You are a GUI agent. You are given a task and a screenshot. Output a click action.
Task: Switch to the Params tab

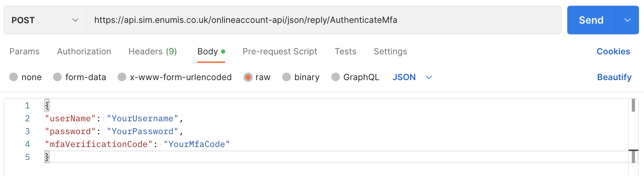click(x=24, y=52)
